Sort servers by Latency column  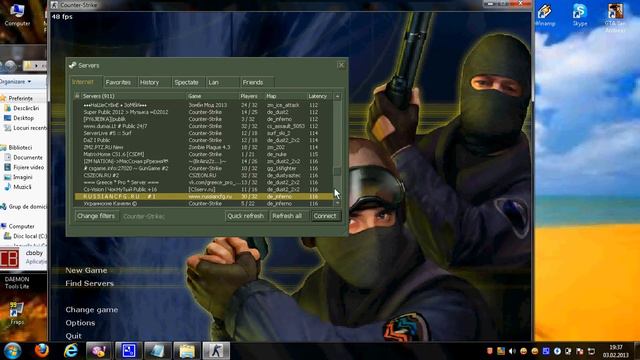point(320,96)
